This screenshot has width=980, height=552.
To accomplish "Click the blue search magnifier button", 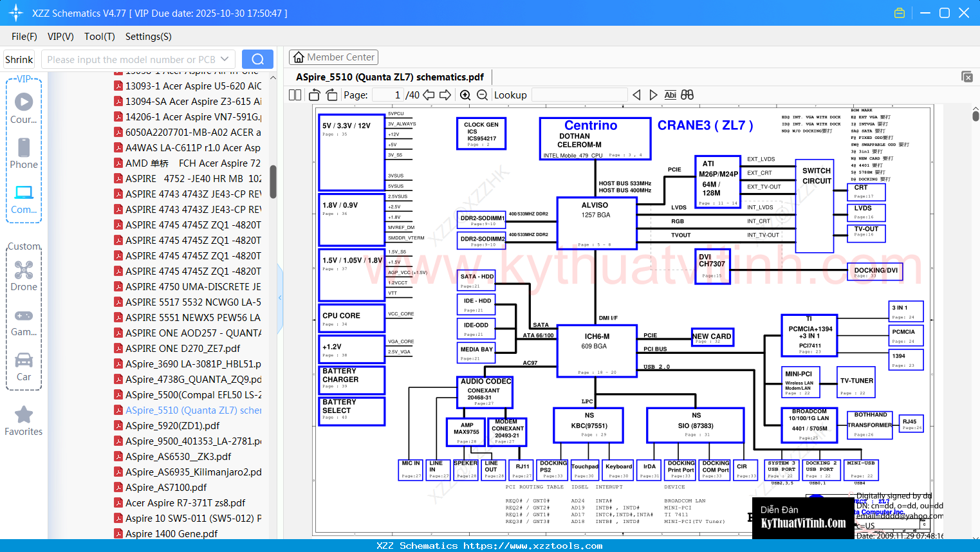I will point(257,59).
